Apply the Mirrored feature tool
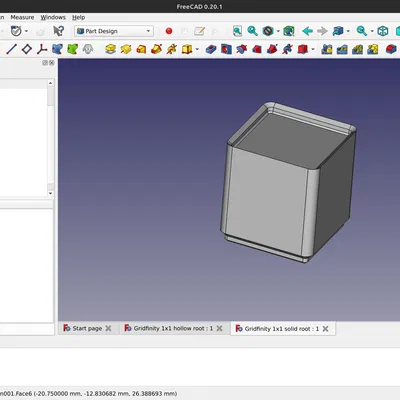Screen dimensions: 400x400 click(x=327, y=49)
